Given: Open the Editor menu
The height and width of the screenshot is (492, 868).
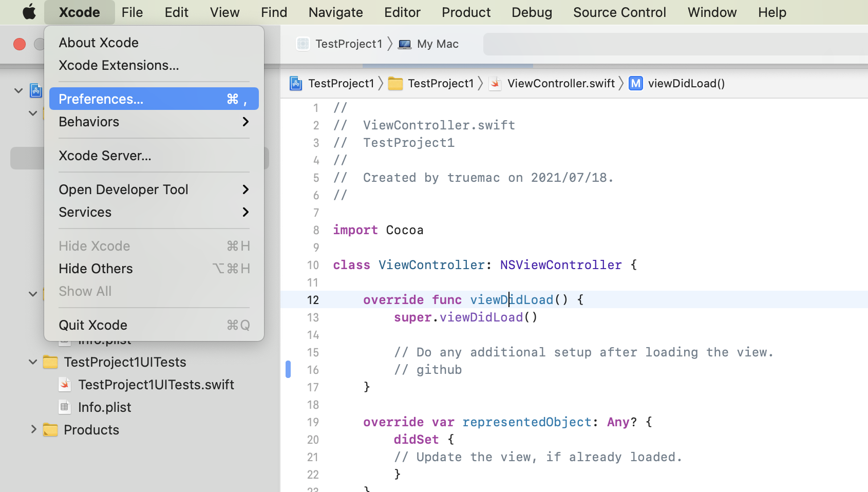Looking at the screenshot, I should tap(403, 12).
